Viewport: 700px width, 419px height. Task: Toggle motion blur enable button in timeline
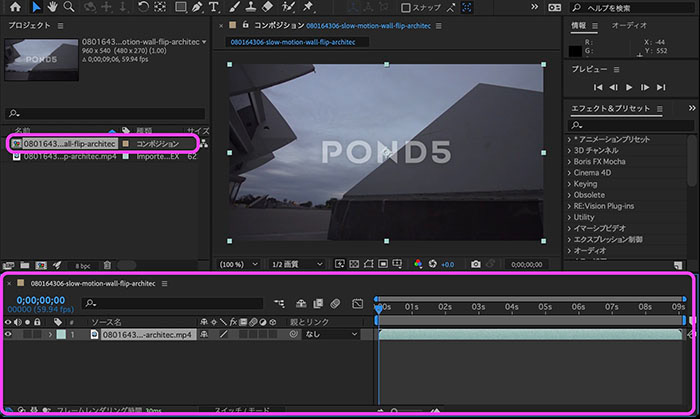335,304
